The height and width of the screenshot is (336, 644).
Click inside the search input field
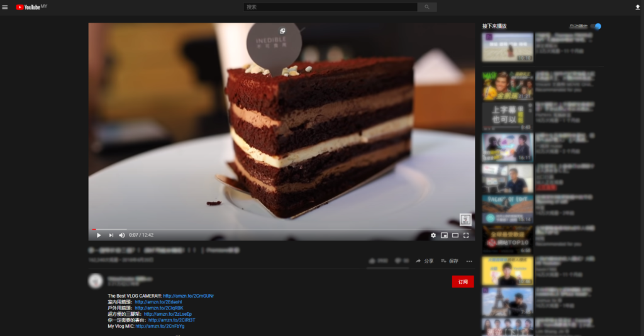tap(330, 7)
